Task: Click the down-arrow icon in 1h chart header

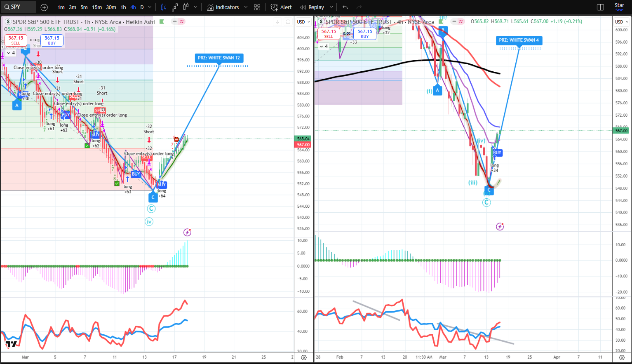Action: tap(277, 22)
